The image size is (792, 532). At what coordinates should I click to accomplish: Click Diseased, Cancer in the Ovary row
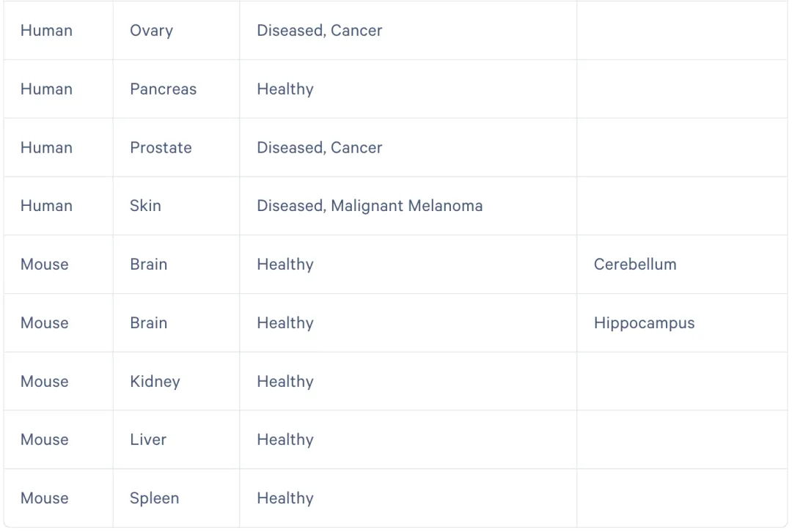click(319, 31)
